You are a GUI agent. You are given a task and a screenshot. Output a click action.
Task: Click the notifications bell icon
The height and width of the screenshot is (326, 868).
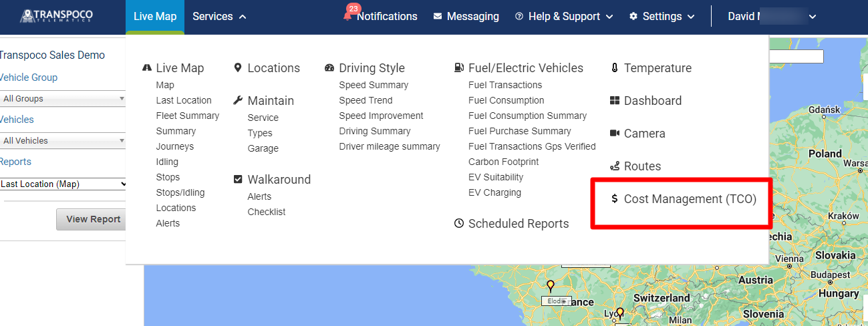click(x=347, y=16)
